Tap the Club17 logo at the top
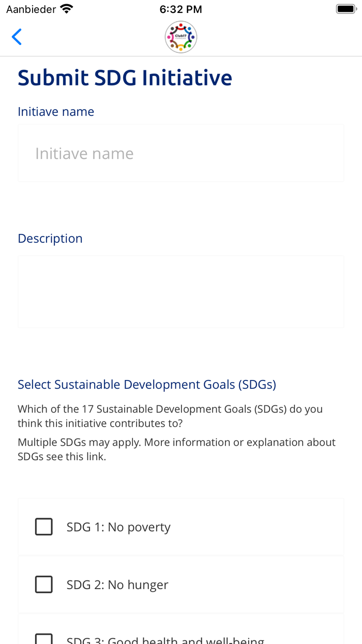Screen dimensions: 362x644 pyautogui.click(x=180, y=36)
